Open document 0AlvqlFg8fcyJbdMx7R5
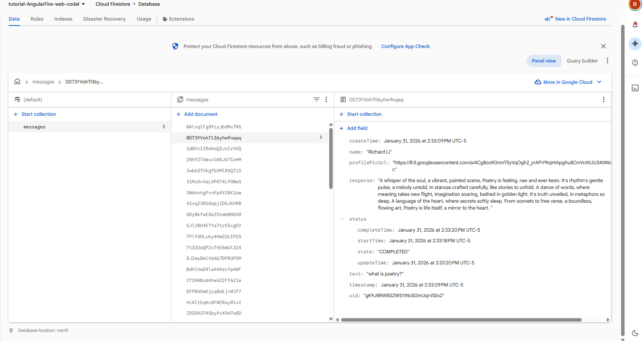The height and width of the screenshot is (341, 644). pyautogui.click(x=214, y=127)
